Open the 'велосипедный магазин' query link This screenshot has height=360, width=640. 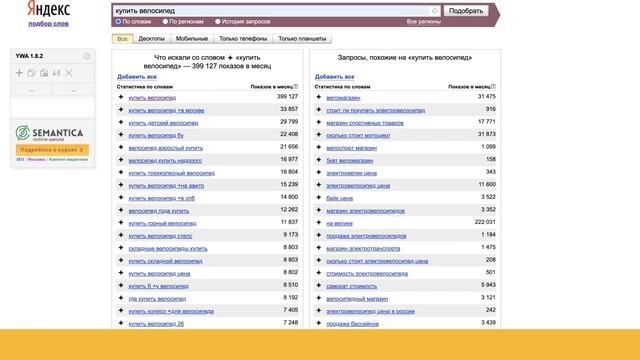coord(357,299)
